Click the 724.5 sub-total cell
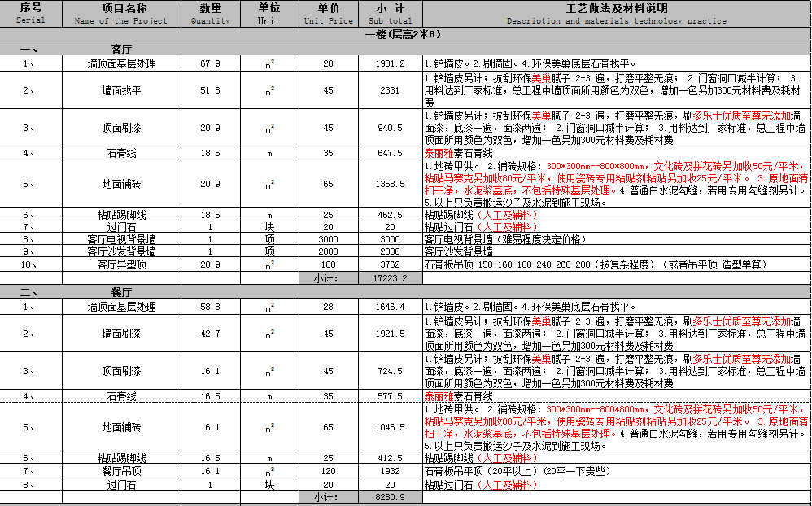The image size is (812, 506). pos(390,371)
